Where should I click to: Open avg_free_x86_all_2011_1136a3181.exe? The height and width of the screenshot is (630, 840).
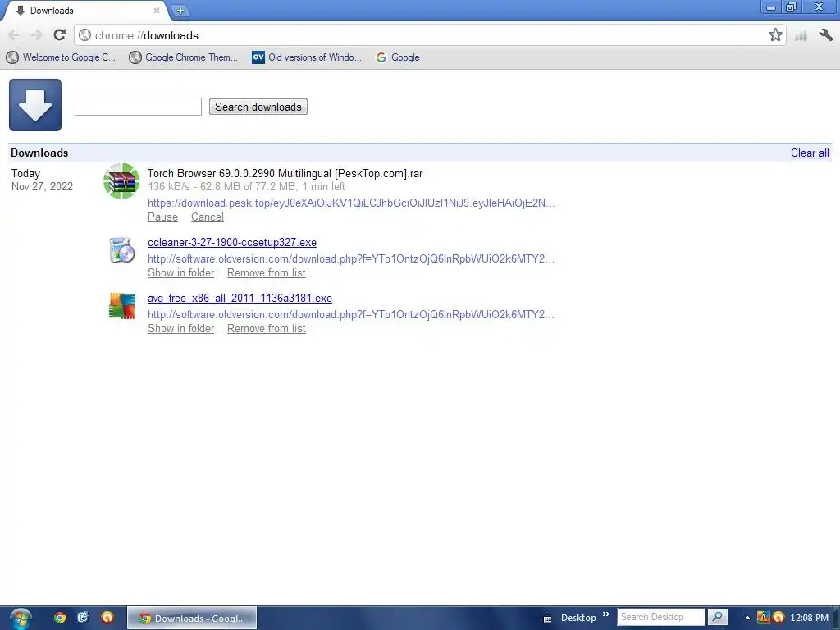tap(240, 298)
